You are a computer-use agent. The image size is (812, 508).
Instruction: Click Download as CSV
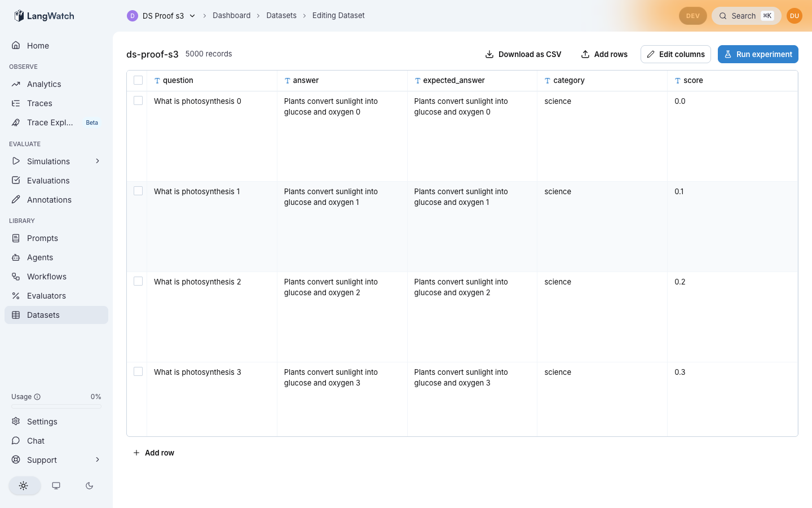pos(523,54)
